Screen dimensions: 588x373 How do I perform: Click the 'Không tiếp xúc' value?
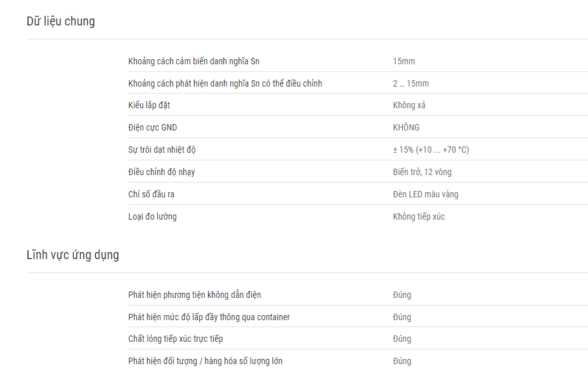pyautogui.click(x=419, y=216)
